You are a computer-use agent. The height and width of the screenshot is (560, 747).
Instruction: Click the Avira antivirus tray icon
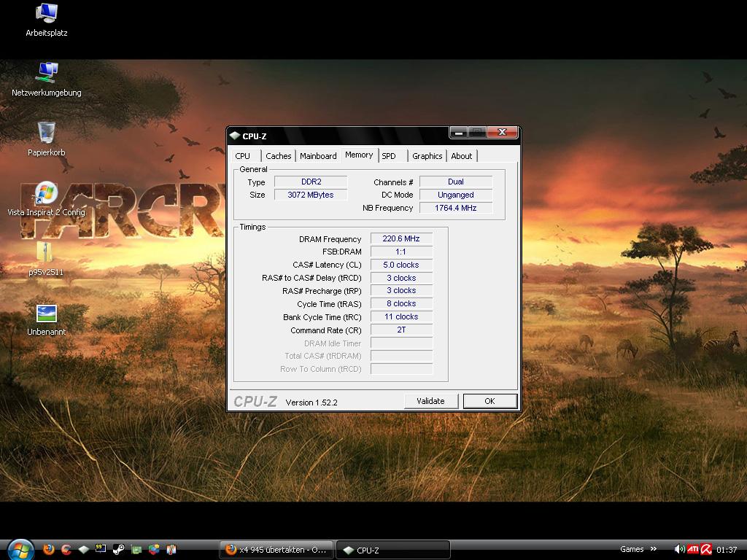click(706, 550)
